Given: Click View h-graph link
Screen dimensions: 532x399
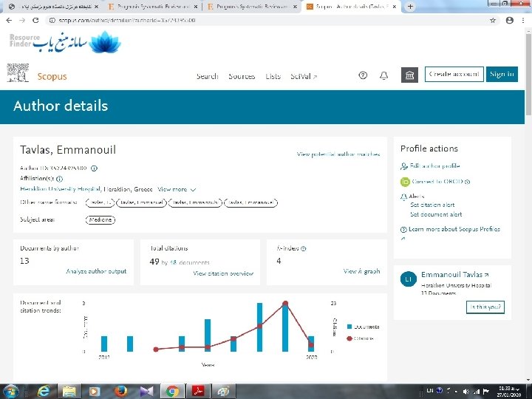Looking at the screenshot, I should click(361, 271).
